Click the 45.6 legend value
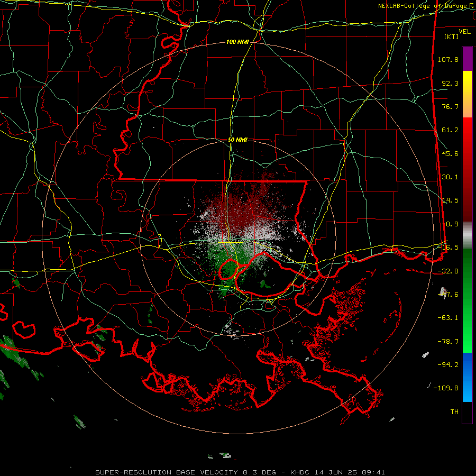This screenshot has height=476, width=476. [x=450, y=153]
